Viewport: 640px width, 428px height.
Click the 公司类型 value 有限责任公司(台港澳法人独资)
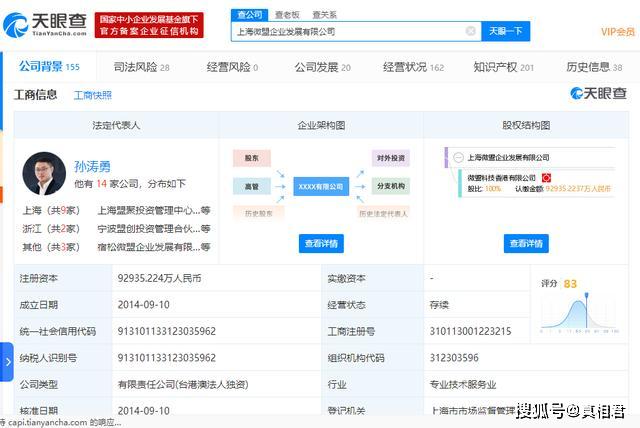(x=183, y=384)
